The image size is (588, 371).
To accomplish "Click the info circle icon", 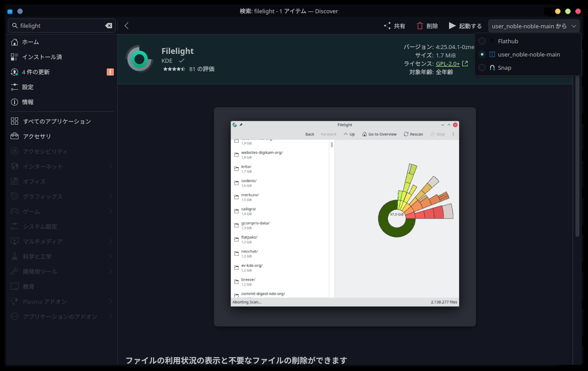I will 14,102.
